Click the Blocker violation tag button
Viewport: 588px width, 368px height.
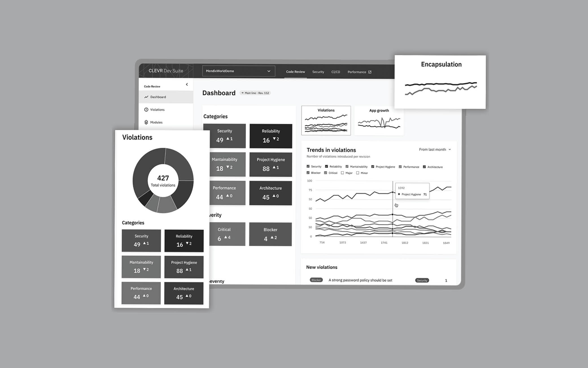pyautogui.click(x=316, y=280)
